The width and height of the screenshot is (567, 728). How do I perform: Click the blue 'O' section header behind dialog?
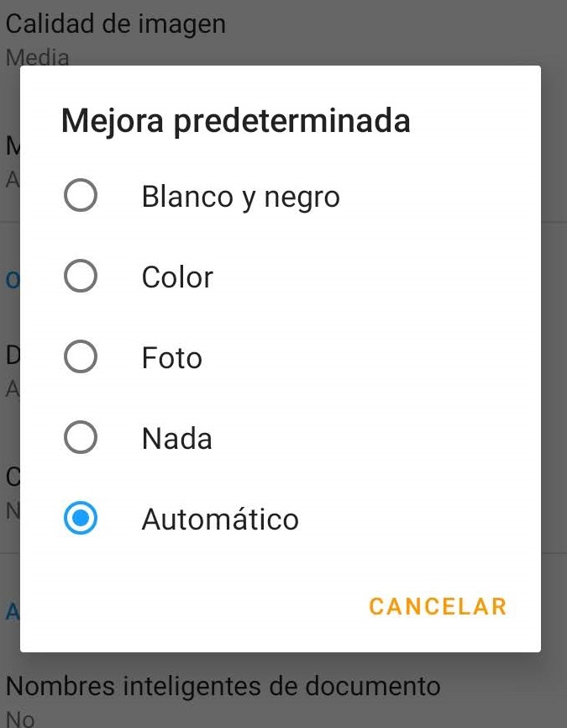click(x=13, y=280)
